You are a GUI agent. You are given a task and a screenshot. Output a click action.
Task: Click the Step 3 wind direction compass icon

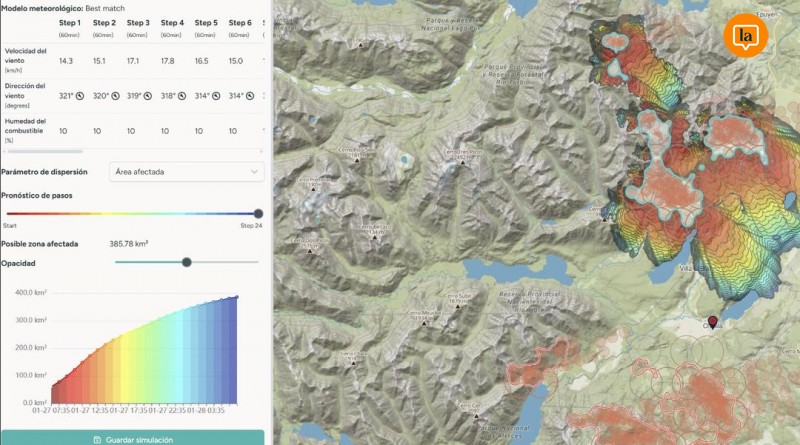[x=148, y=96]
